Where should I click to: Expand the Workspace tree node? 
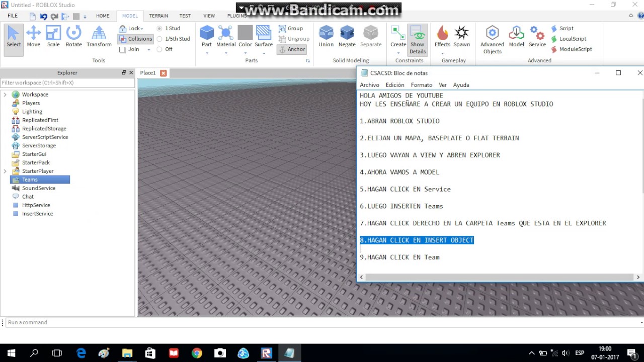[5, 95]
